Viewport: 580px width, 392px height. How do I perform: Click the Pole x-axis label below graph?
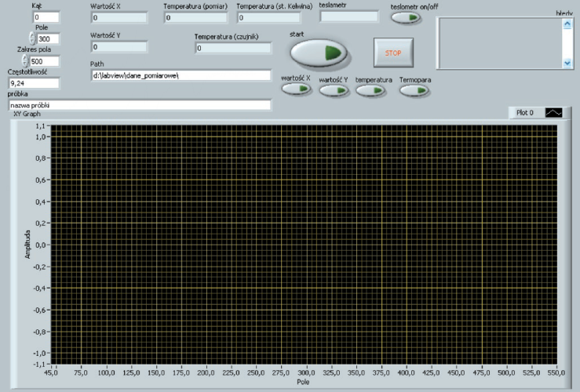pos(303,382)
